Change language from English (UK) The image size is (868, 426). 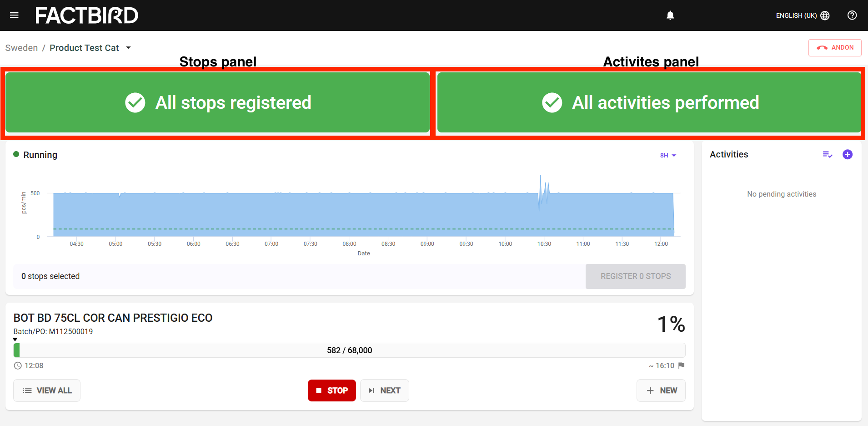[x=803, y=15]
